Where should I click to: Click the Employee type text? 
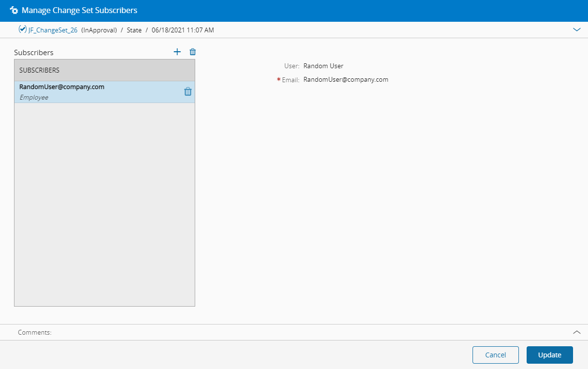(x=34, y=97)
